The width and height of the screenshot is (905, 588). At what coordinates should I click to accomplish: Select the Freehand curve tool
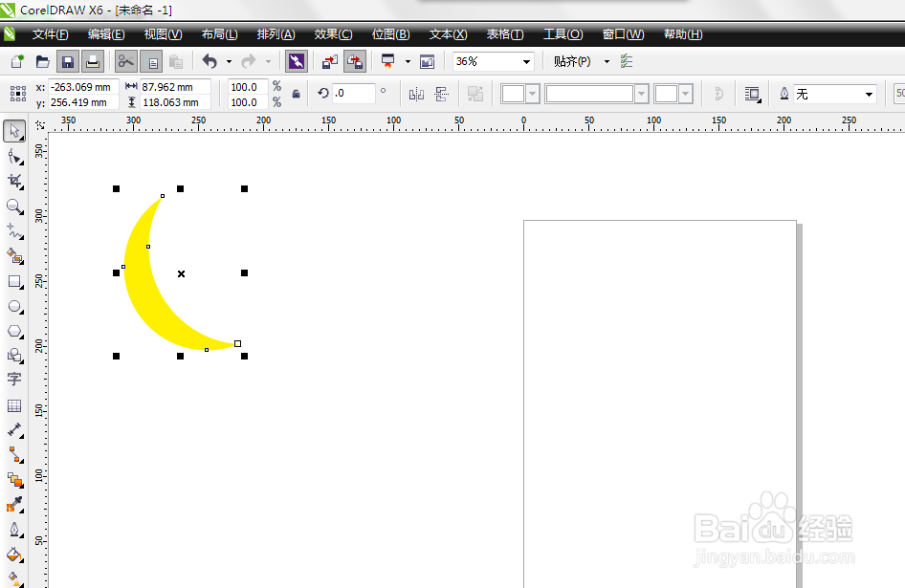[x=14, y=231]
